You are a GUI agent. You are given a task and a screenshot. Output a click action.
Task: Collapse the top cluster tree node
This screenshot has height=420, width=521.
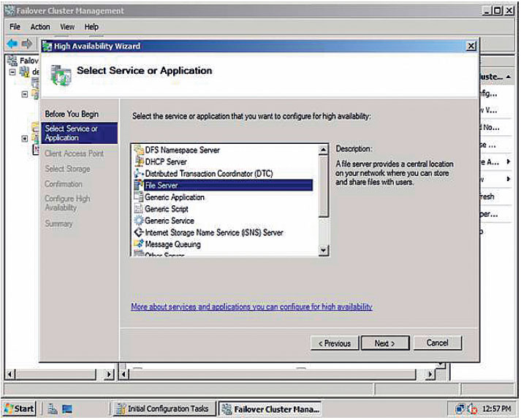[12, 72]
